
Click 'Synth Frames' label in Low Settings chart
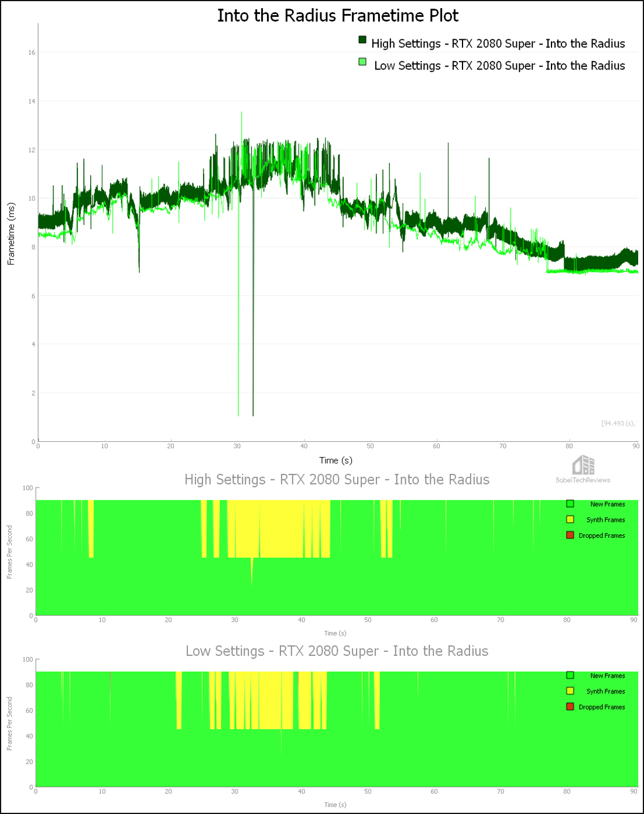coord(606,691)
